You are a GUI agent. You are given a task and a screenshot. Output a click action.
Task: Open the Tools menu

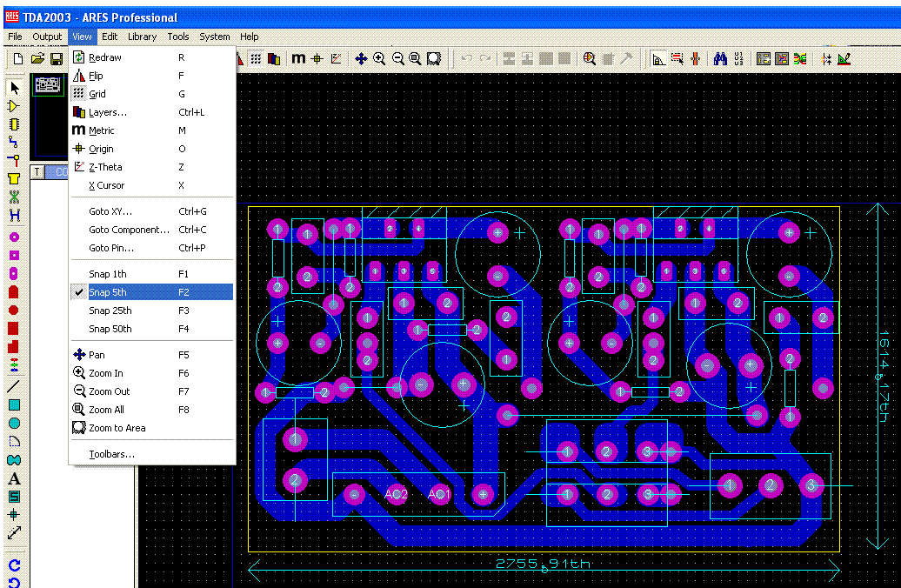pyautogui.click(x=178, y=37)
